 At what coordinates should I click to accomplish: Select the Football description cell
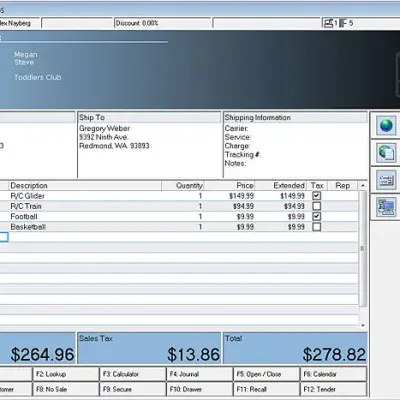(85, 216)
